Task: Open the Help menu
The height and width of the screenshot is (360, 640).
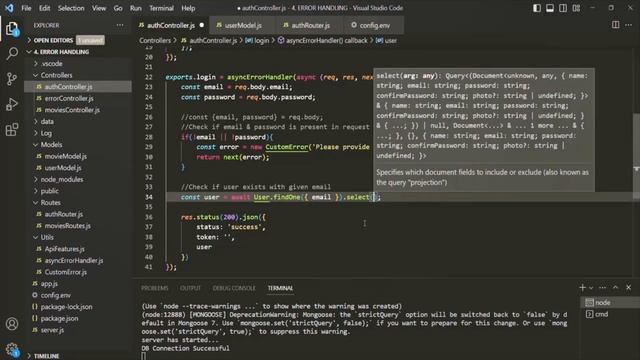Action: (x=188, y=8)
